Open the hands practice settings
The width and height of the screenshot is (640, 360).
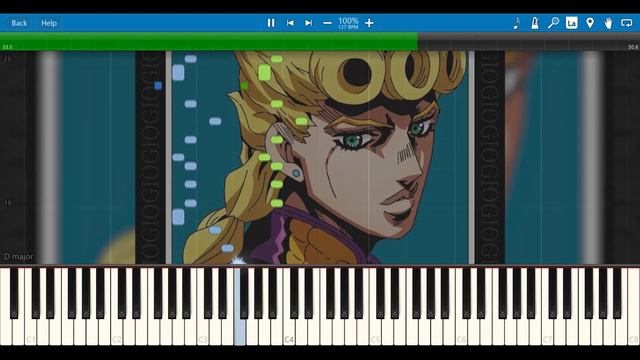coord(608,23)
